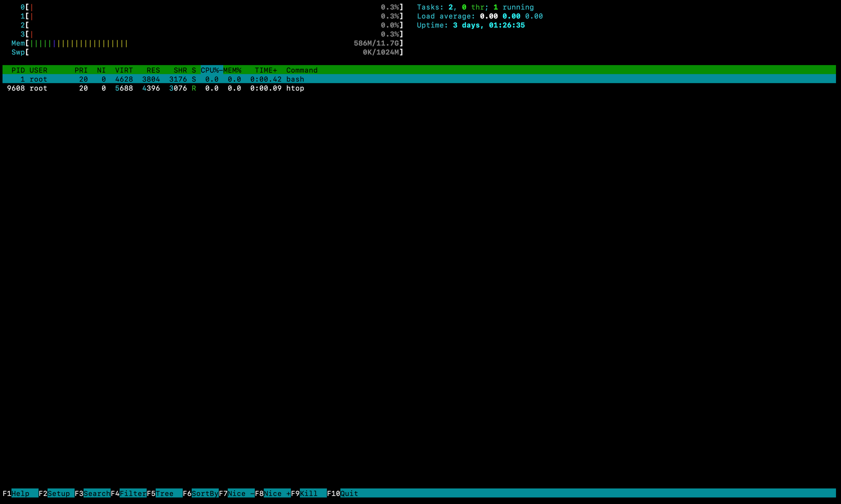841x504 pixels.
Task: Click the CPU 2 usage meter
Action: 212,25
